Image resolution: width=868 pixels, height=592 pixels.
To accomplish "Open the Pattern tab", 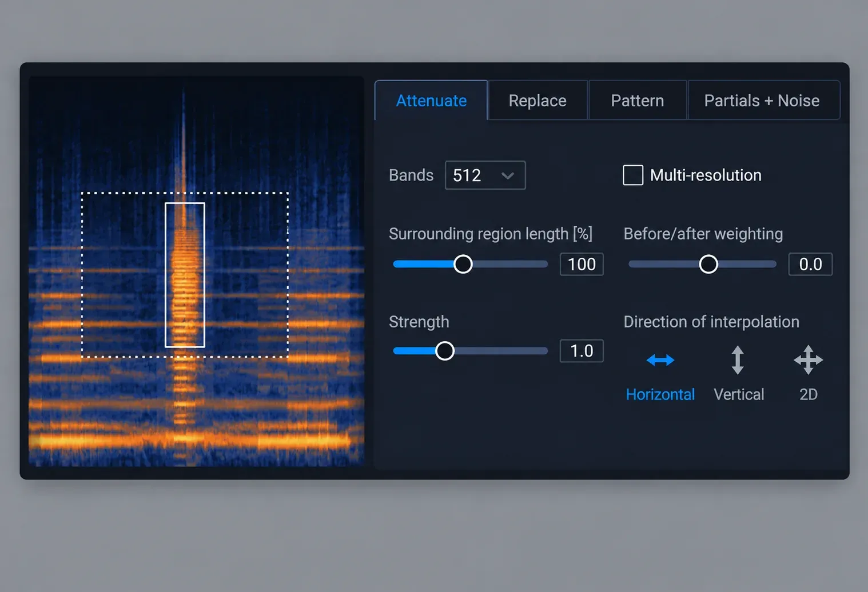I will [x=638, y=101].
